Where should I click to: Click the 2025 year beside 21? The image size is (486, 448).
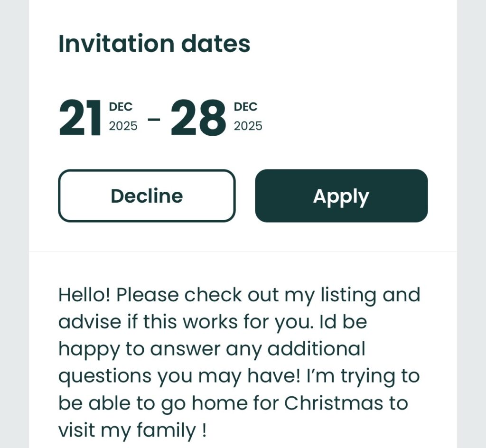[x=123, y=126]
